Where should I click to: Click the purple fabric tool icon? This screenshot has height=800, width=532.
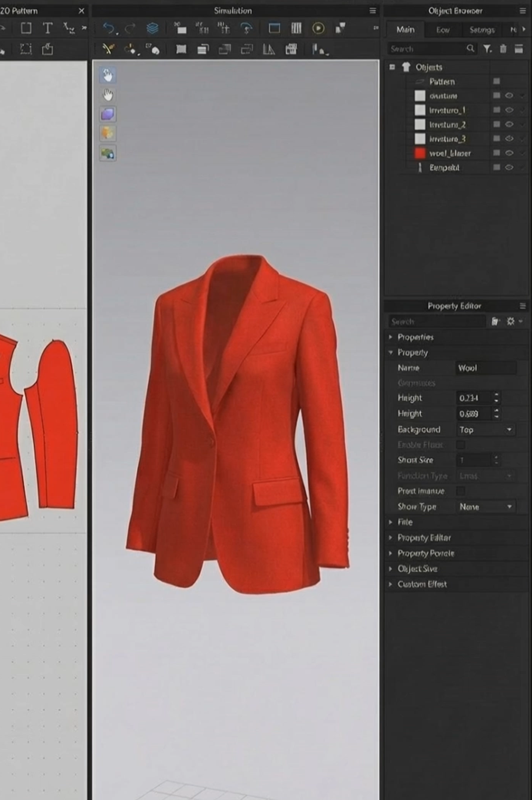pos(108,114)
